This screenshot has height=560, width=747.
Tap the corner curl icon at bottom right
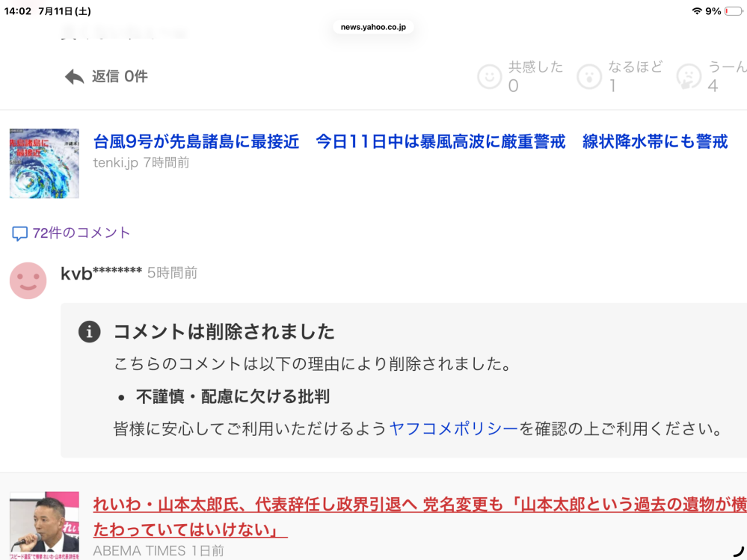[739, 552]
